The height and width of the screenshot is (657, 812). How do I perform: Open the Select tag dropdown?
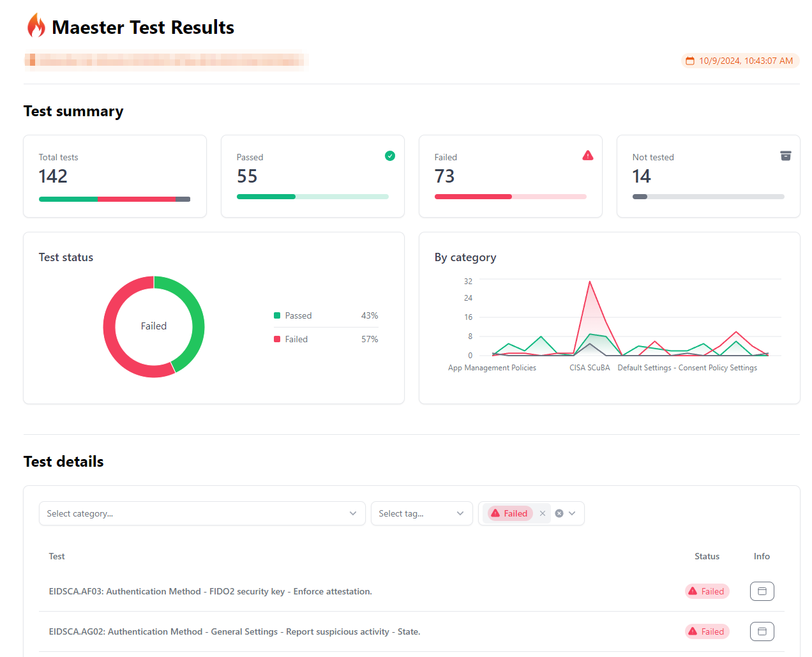tap(421, 513)
